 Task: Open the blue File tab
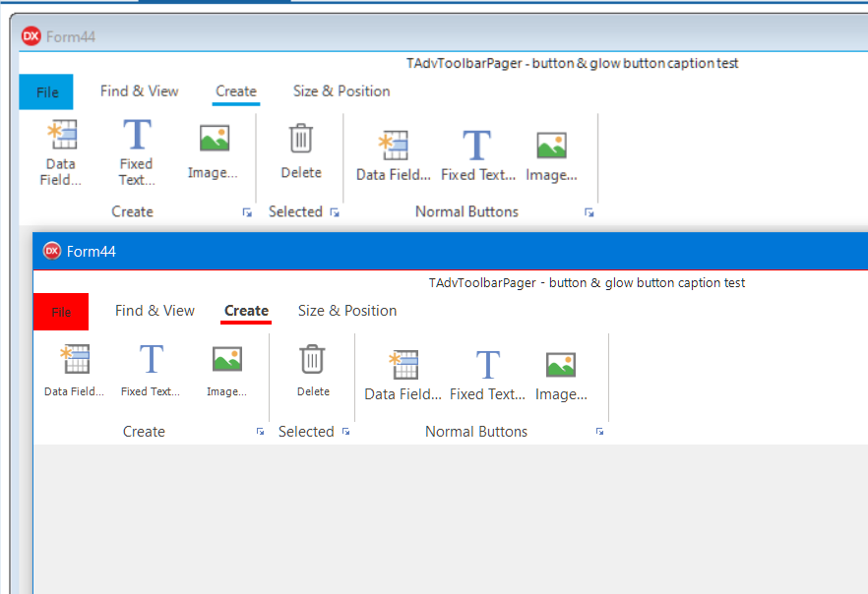46,91
